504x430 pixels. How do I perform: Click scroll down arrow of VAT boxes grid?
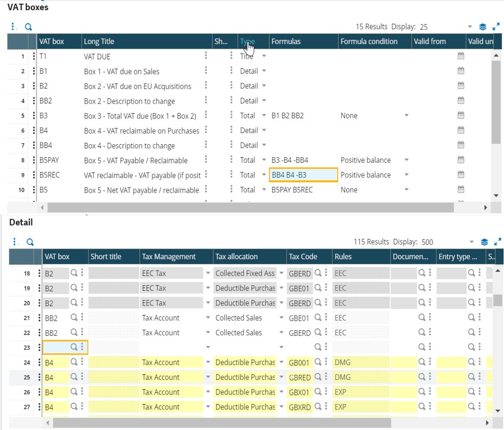[x=496, y=196]
